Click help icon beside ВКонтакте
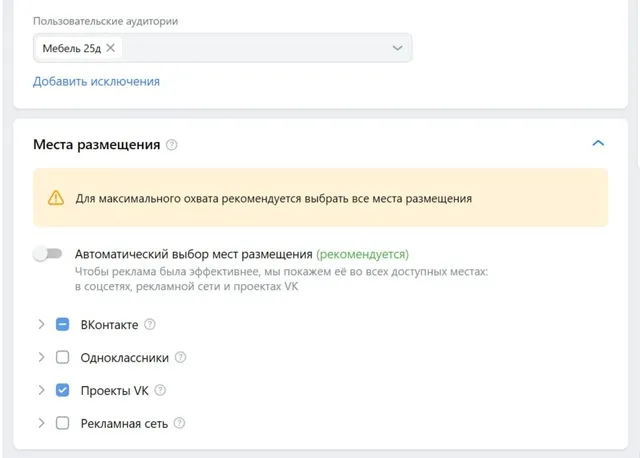640x458 pixels. (x=150, y=325)
